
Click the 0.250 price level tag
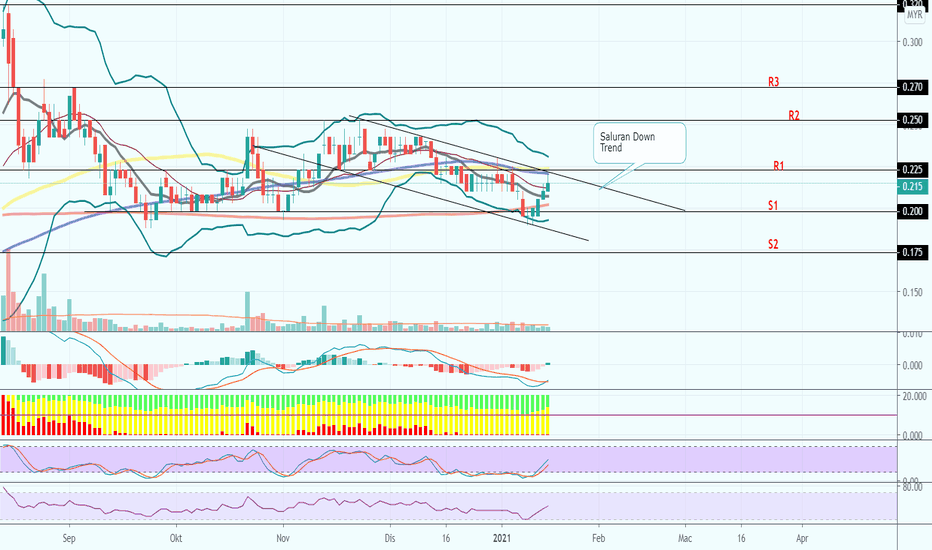click(912, 120)
